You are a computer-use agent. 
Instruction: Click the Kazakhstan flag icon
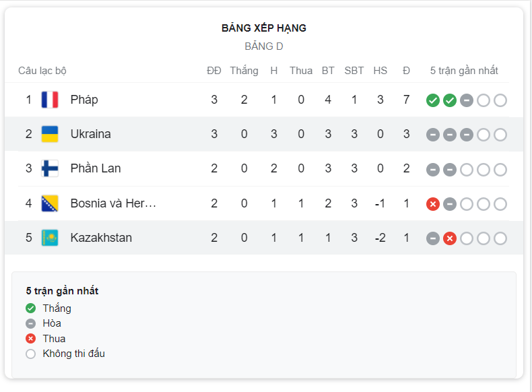[50, 238]
